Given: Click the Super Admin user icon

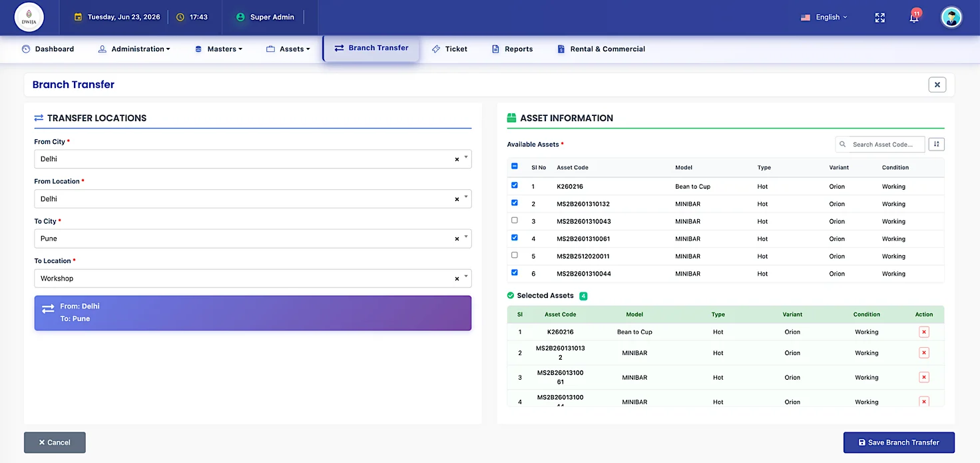Looking at the screenshot, I should tap(240, 17).
